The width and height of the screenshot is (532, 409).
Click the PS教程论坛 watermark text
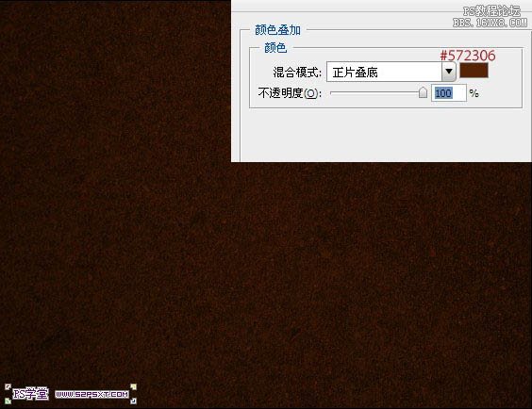click(x=491, y=11)
